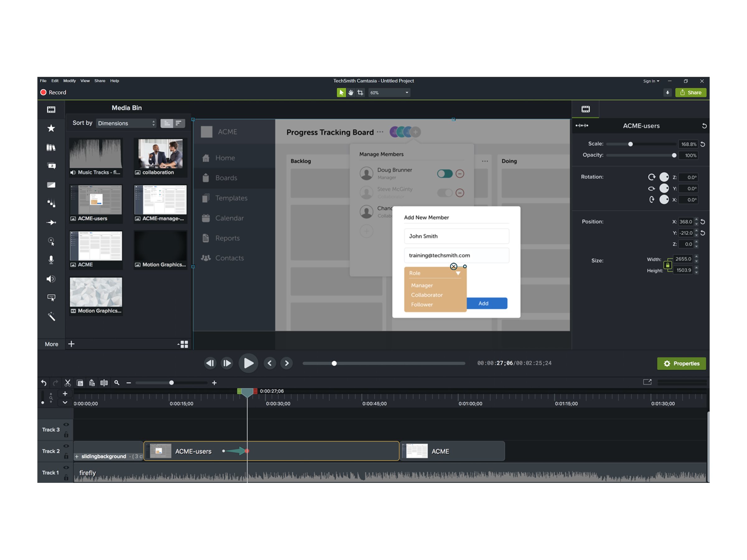Expand the Sign In dropdown

pos(651,81)
